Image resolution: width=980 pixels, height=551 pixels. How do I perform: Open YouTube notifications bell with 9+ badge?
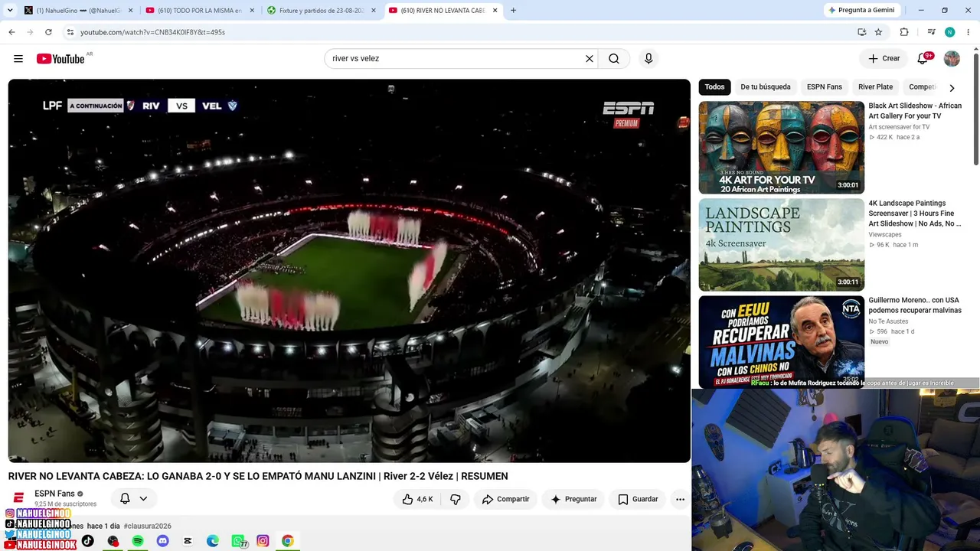coord(923,59)
